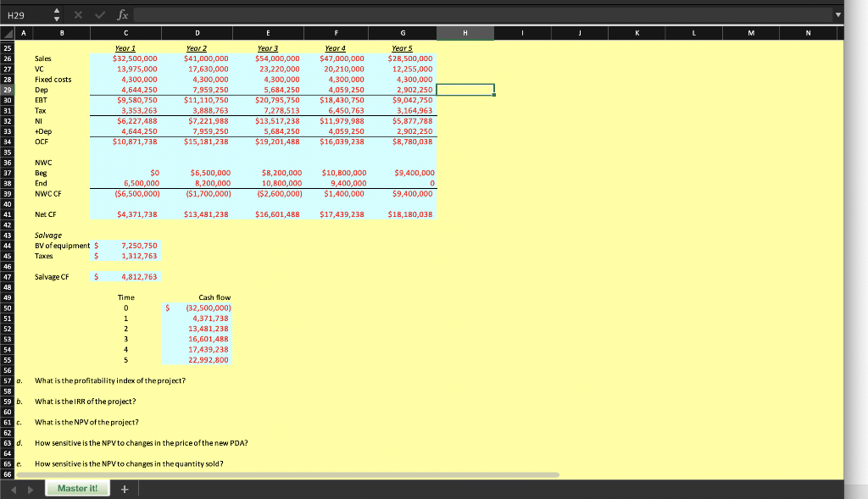Add a new sheet with plus button
Viewport: 868px width, 499px height.
pyautogui.click(x=125, y=489)
